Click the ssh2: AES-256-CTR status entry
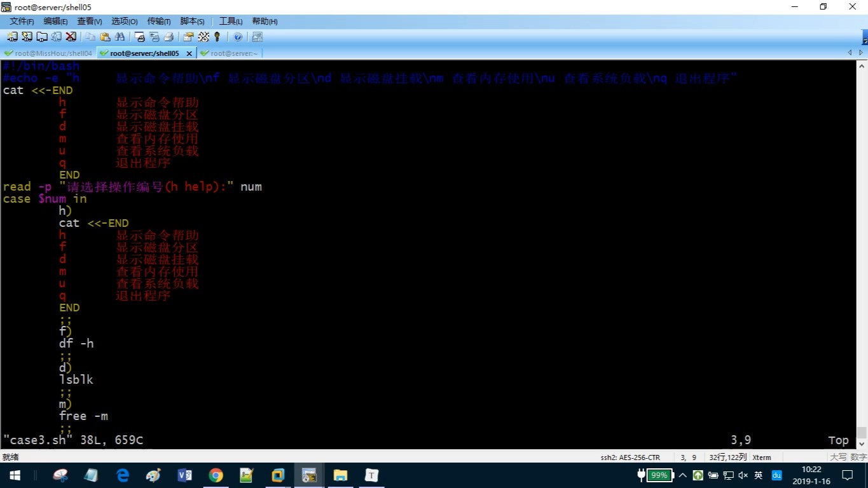This screenshot has width=868, height=488. click(x=630, y=457)
